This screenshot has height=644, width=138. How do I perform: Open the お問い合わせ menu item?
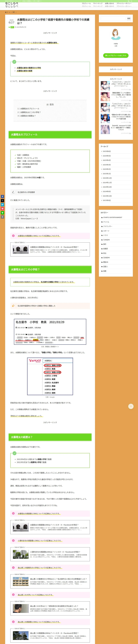click(x=109, y=4)
